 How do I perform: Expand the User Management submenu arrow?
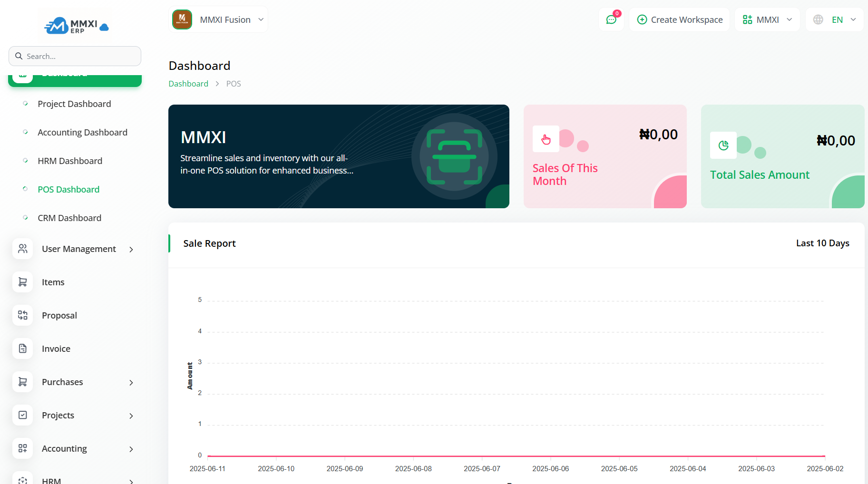pos(131,249)
